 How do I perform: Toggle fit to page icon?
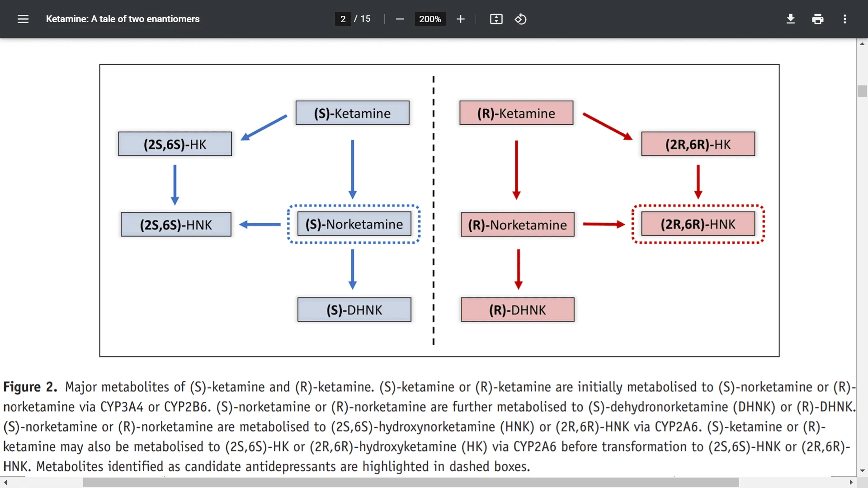pos(496,19)
